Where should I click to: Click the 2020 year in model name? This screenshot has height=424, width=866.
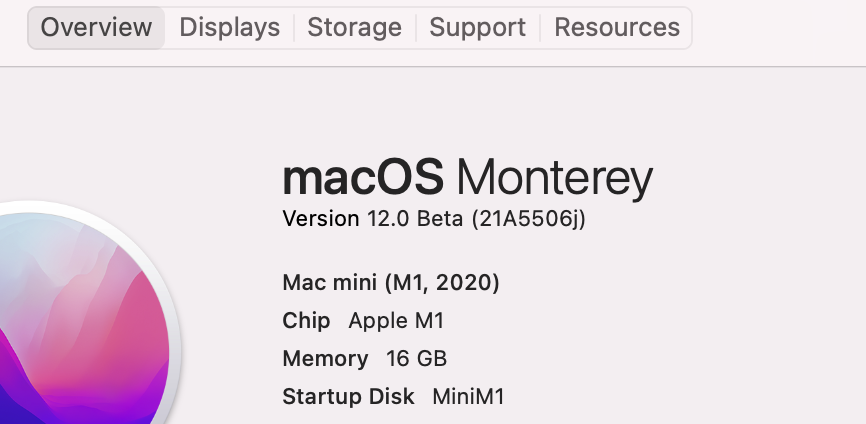pyautogui.click(x=467, y=282)
